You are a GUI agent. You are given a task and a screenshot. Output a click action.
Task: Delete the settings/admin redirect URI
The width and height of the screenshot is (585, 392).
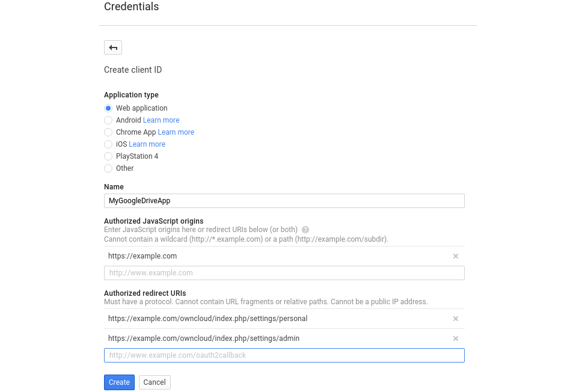tap(455, 338)
